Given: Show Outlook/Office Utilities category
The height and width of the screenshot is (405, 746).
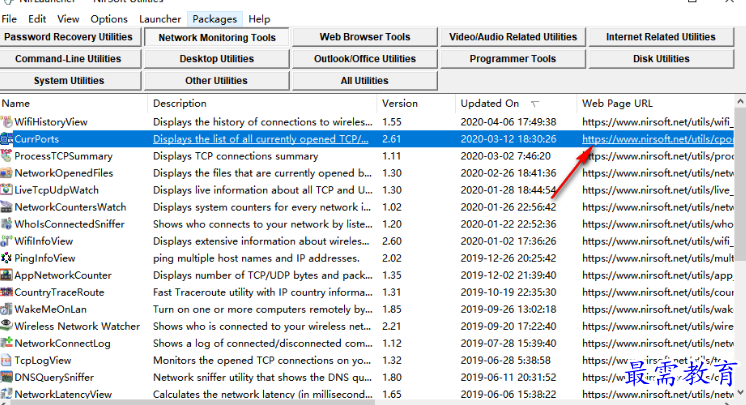Looking at the screenshot, I should point(365,59).
